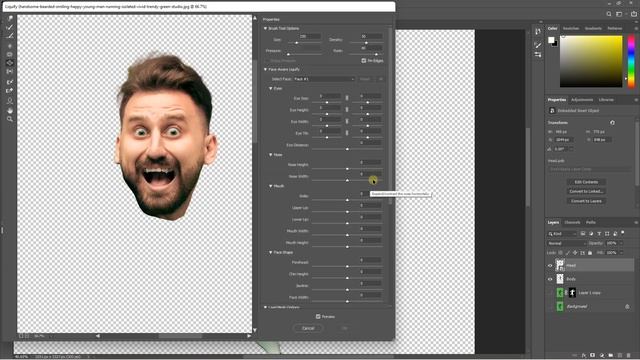Image resolution: width=640 pixels, height=360 pixels.
Task: Click the layer mask thumbnail on Layer 1 copy
Action: (x=572, y=293)
